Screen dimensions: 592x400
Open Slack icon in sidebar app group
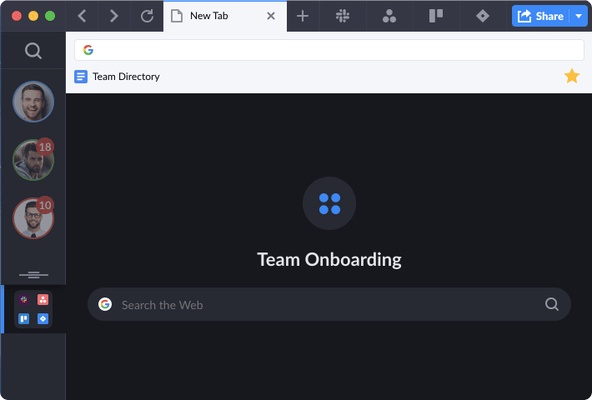click(24, 300)
